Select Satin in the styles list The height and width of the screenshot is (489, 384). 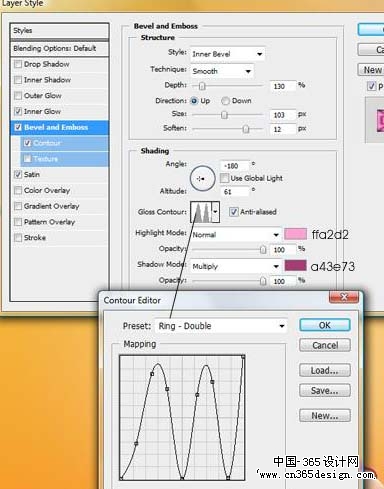[x=32, y=174]
